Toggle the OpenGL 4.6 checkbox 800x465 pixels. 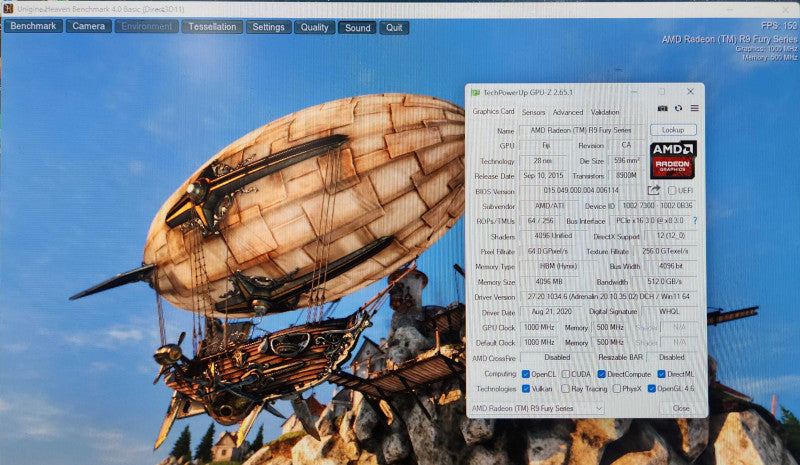[652, 388]
